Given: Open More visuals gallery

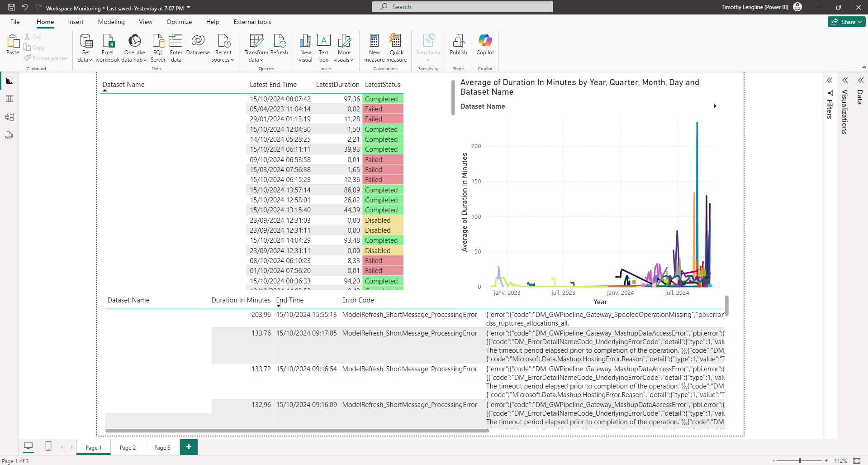Looking at the screenshot, I should pyautogui.click(x=344, y=48).
